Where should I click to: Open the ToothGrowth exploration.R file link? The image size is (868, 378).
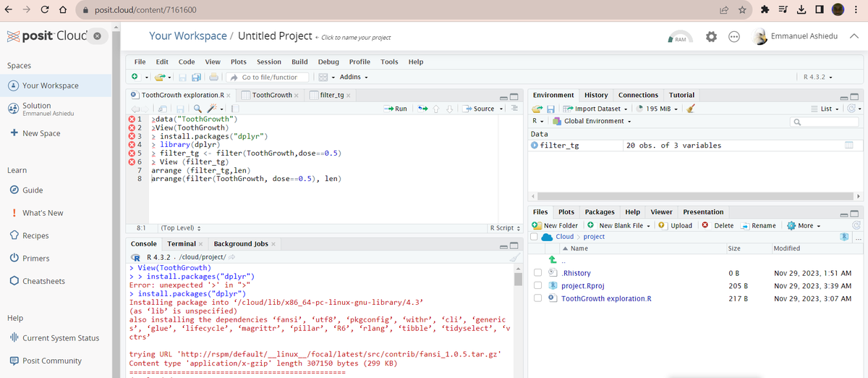click(x=606, y=298)
